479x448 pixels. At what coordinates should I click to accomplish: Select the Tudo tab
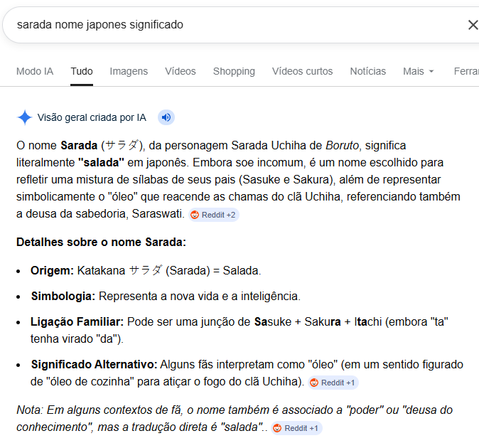pos(82,71)
